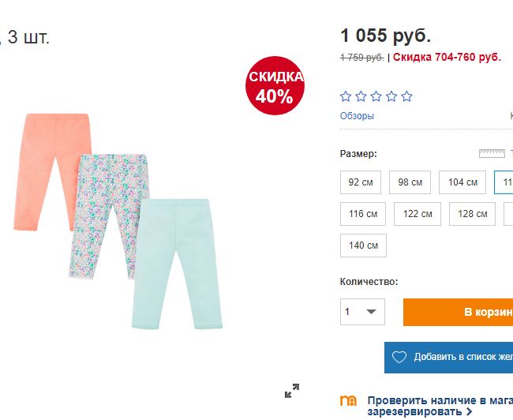
Task: Click the 40% discount badge
Action: pos(274,86)
